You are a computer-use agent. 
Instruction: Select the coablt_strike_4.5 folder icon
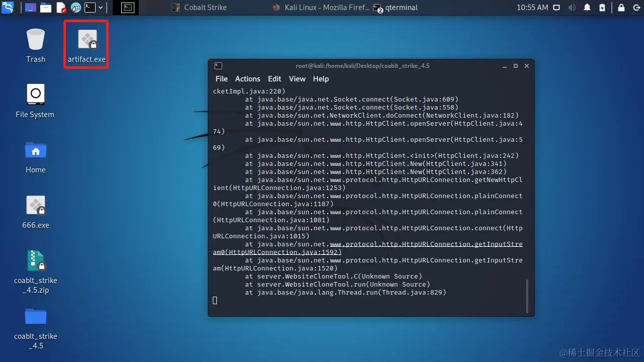coord(36,328)
